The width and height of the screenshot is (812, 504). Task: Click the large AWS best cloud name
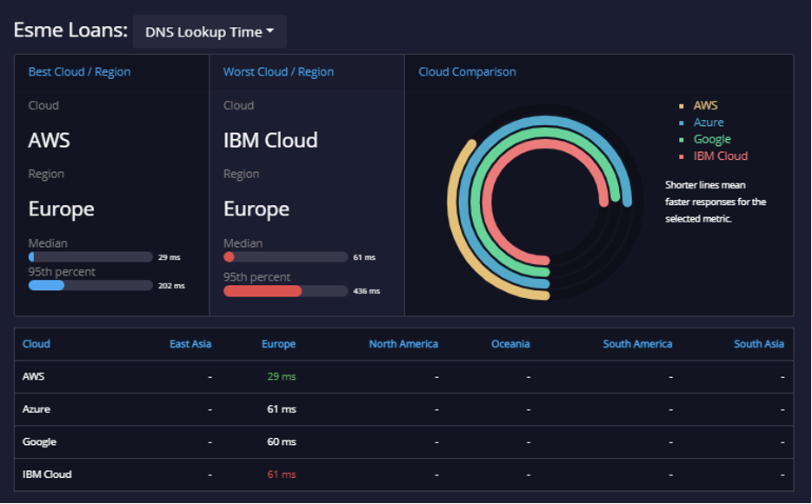coord(50,140)
